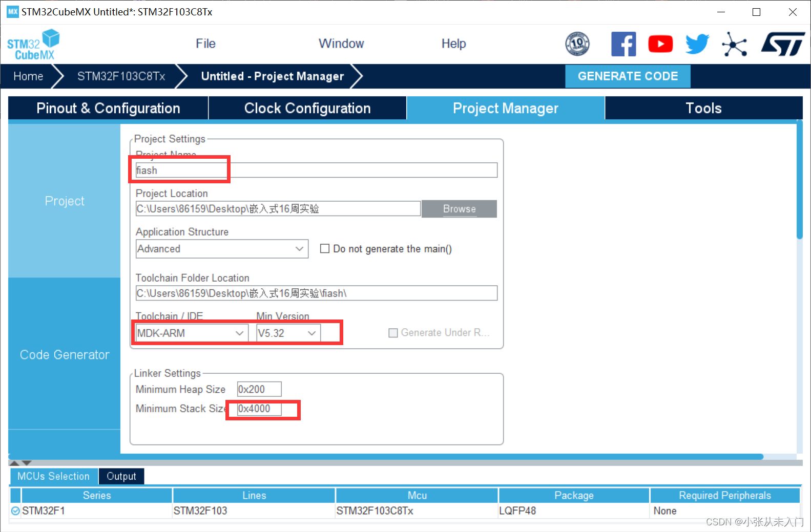Open the Twitter bird icon link

(697, 44)
